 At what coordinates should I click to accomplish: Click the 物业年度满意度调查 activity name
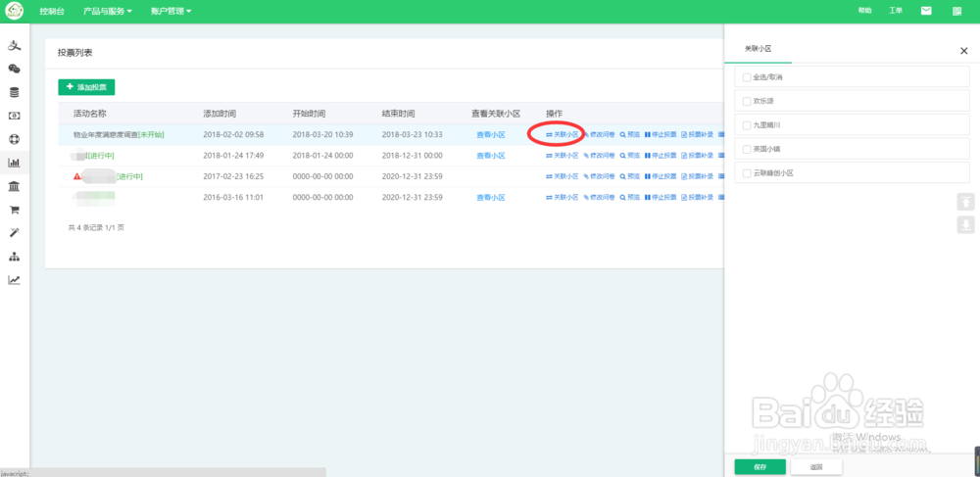[x=105, y=135]
